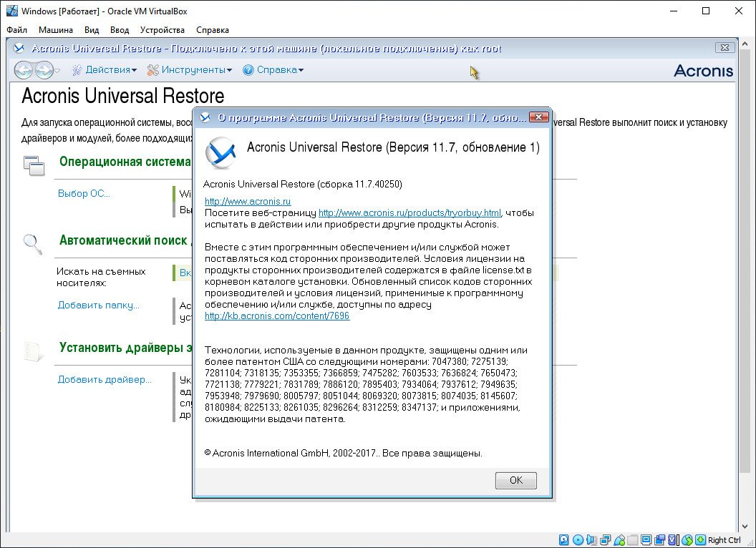Viewport: 756px width, 548px height.
Task: Open the Вид menu
Action: 92,30
